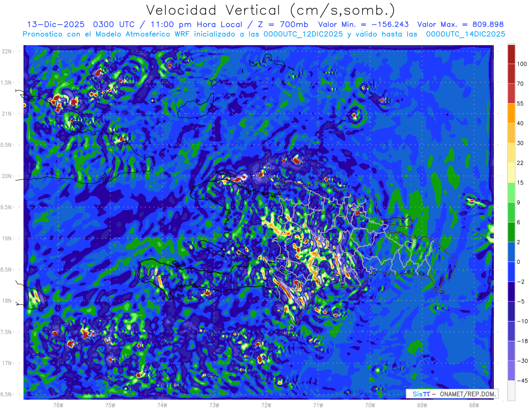Click the "74W" longitude label
Image resolution: width=532 pixels, height=411 pixels.
[x=162, y=405]
